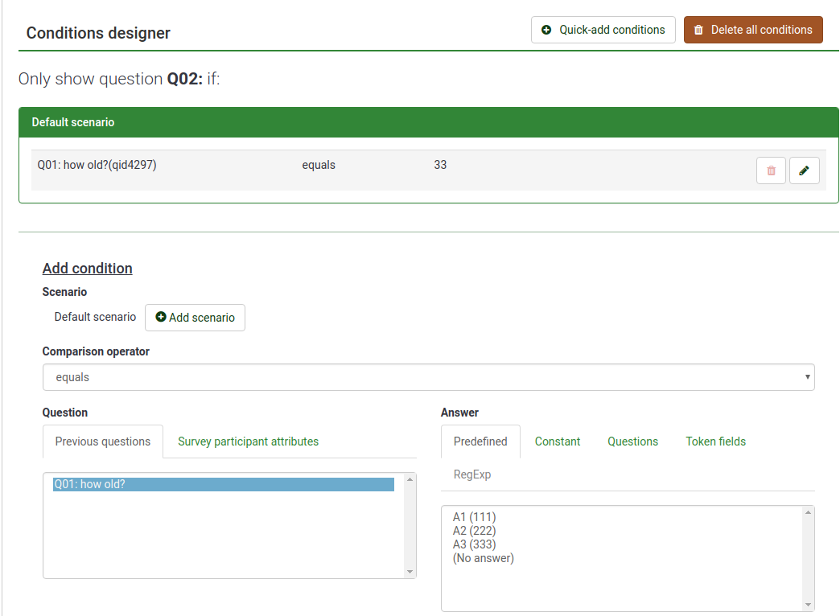
Task: Choose answer A2 (222)
Action: 475,531
